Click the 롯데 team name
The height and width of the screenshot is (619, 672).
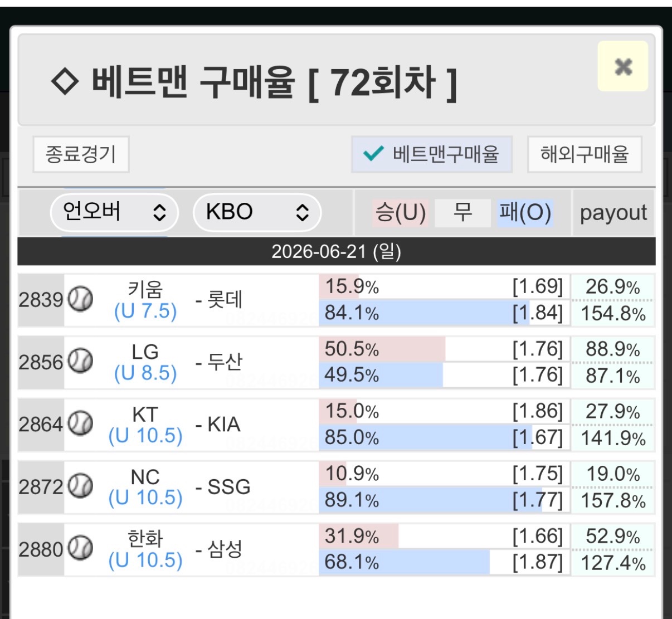[x=225, y=300]
